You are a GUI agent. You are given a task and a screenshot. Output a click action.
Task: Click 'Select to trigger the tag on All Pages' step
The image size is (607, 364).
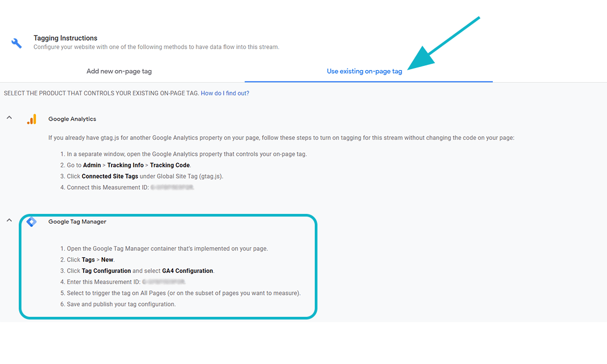(180, 293)
